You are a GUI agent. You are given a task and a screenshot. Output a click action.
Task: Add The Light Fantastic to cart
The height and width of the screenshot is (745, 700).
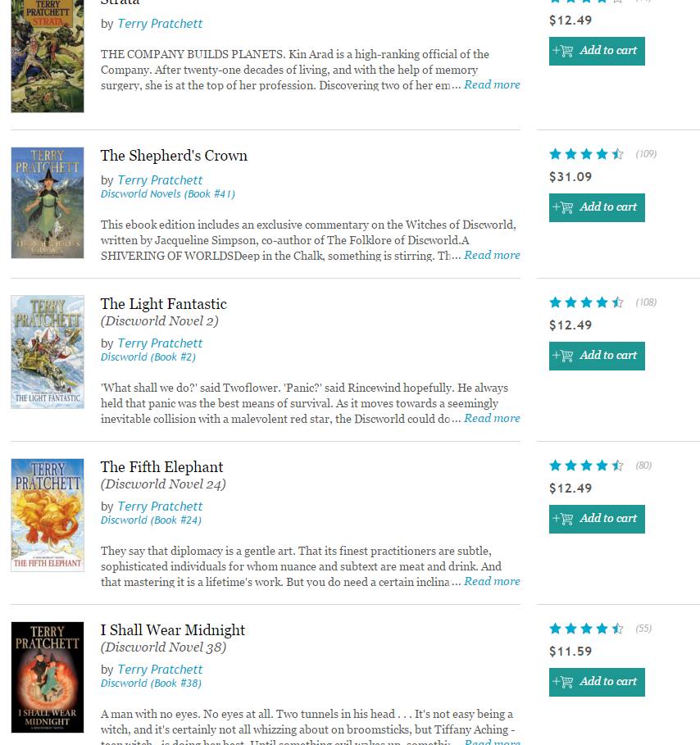click(x=597, y=356)
